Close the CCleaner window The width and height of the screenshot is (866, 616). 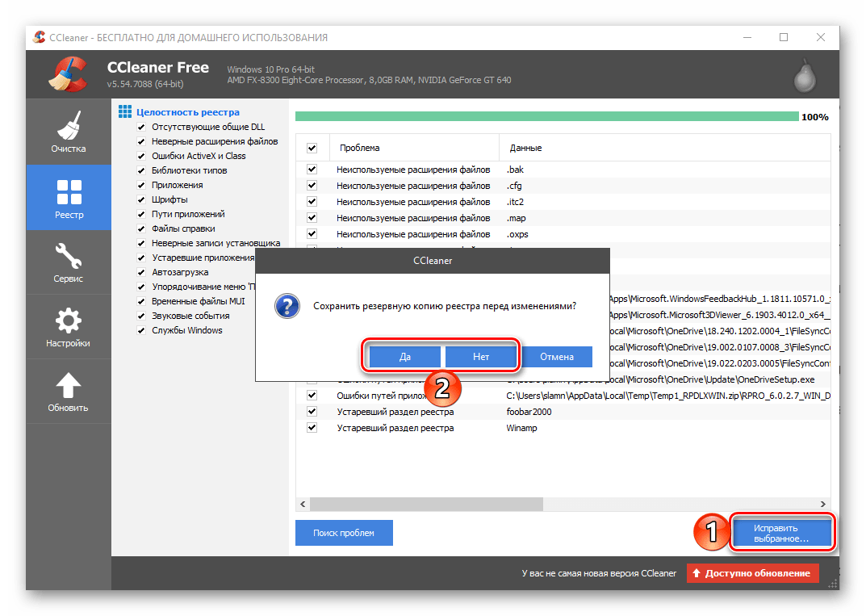coord(821,37)
